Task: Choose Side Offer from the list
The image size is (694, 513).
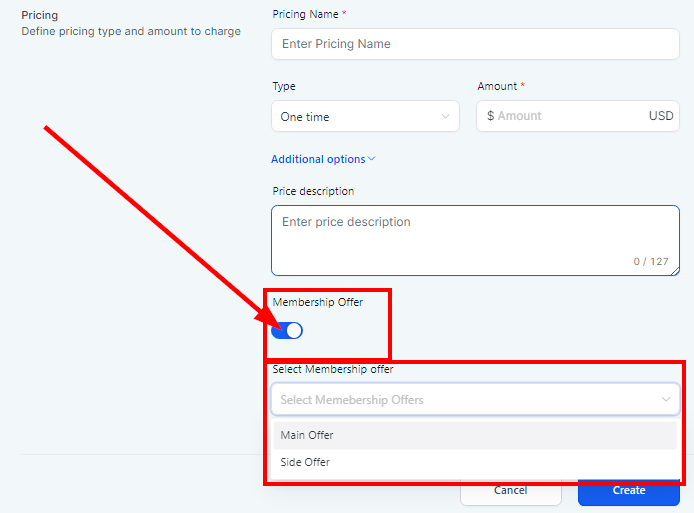Action: tap(305, 462)
